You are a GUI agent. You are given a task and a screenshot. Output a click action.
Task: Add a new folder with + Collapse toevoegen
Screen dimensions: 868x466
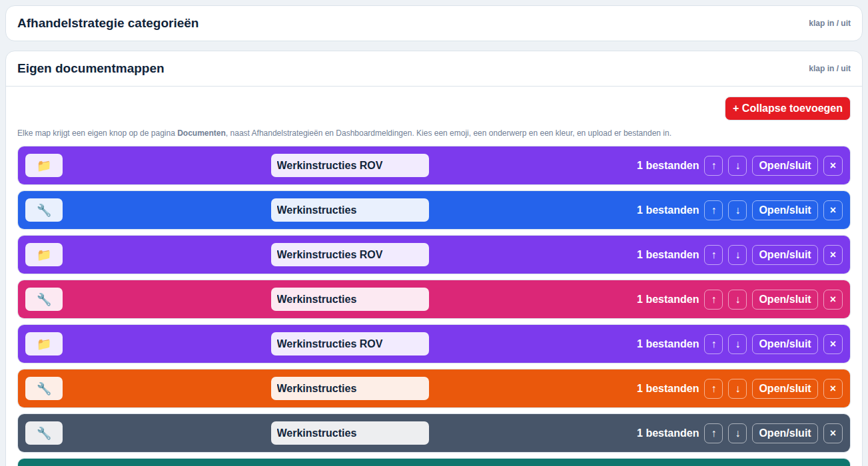point(787,109)
